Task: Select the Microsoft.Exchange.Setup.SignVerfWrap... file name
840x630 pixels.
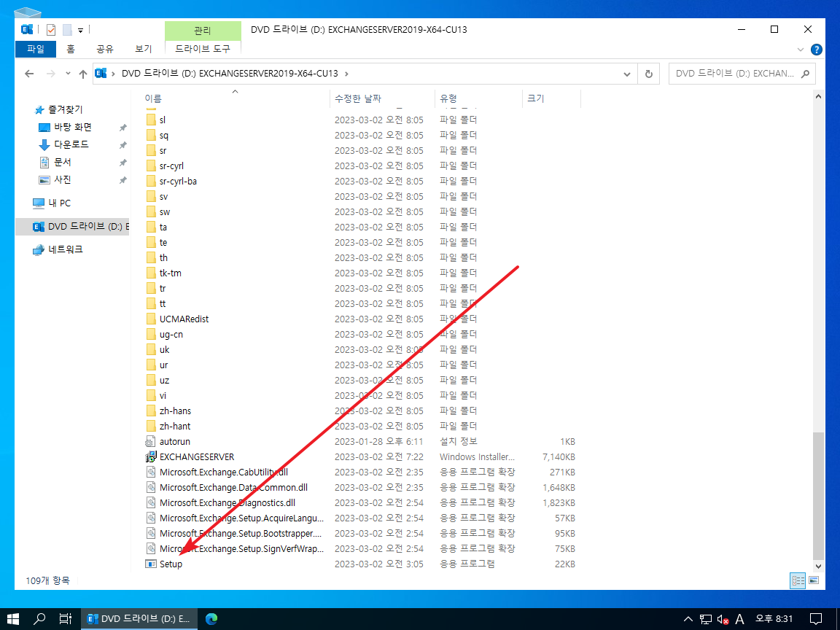Action: (x=241, y=549)
